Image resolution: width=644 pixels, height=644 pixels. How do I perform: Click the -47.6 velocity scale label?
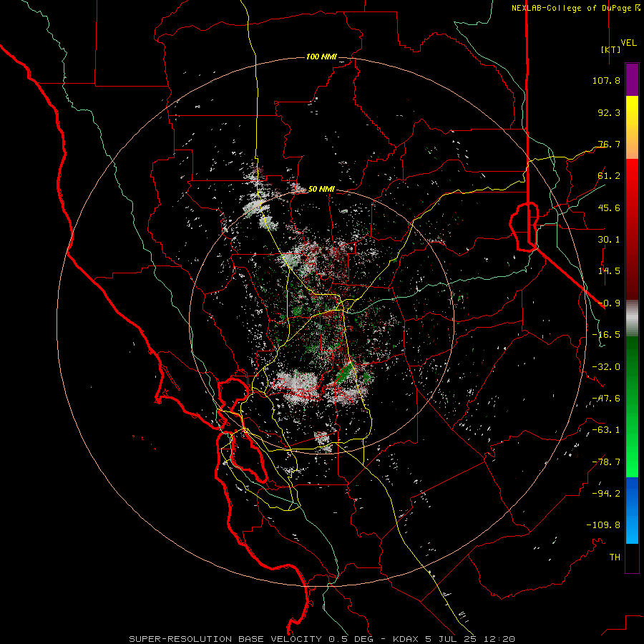point(606,399)
